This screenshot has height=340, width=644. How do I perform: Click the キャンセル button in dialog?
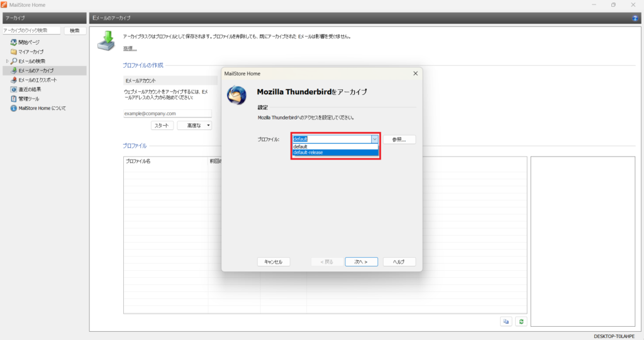[274, 261]
